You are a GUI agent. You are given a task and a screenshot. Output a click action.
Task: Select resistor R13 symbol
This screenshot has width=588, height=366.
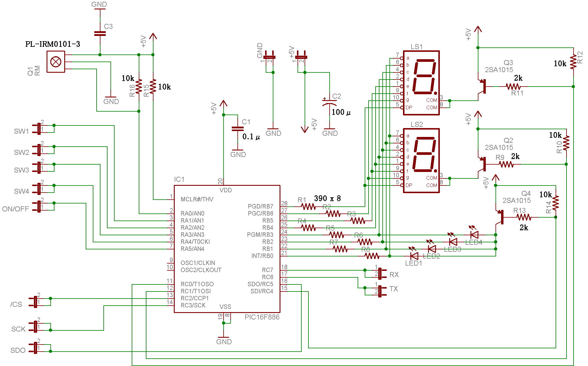(524, 217)
